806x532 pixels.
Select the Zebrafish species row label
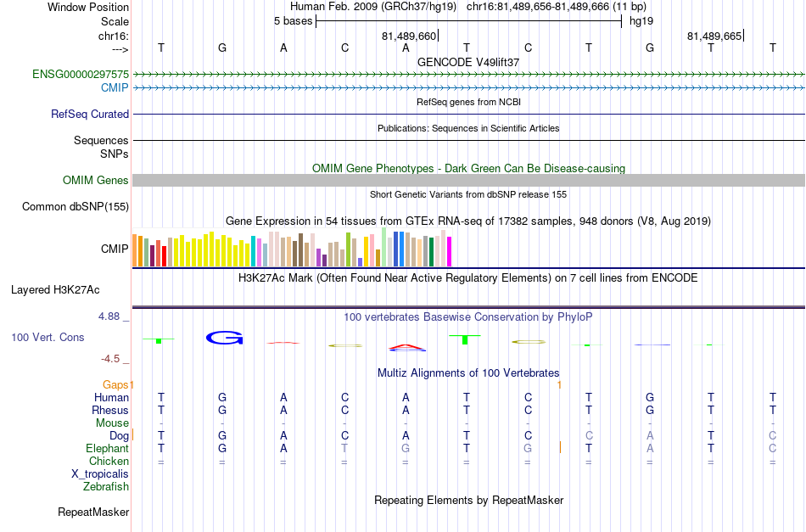click(x=106, y=486)
